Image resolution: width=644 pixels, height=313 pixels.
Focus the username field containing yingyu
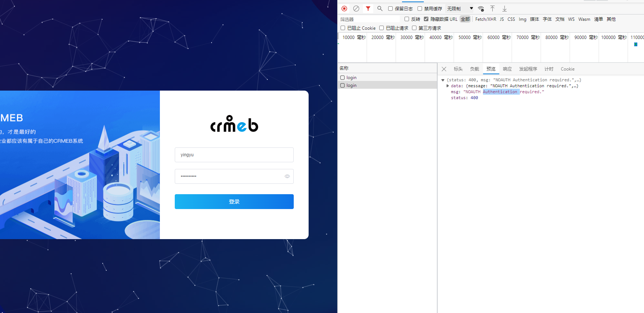tap(234, 155)
